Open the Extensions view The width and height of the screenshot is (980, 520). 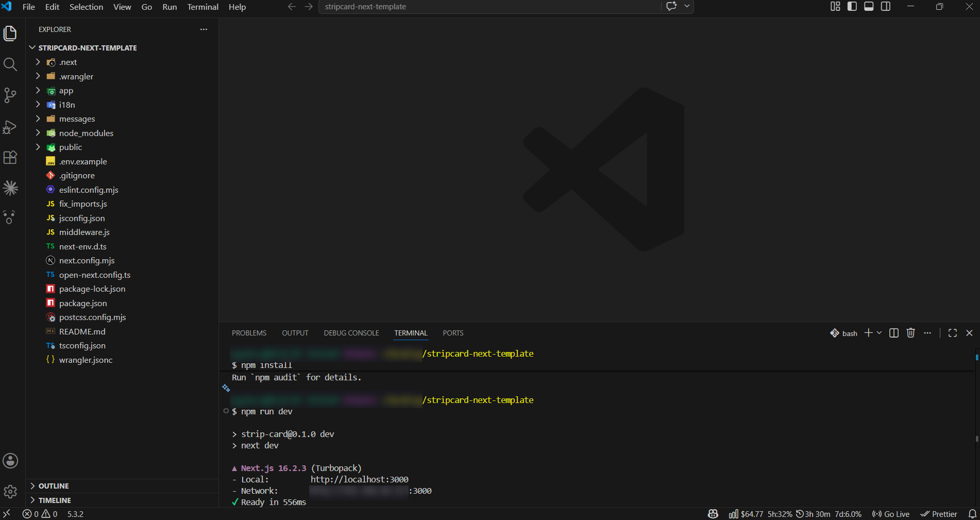10,157
